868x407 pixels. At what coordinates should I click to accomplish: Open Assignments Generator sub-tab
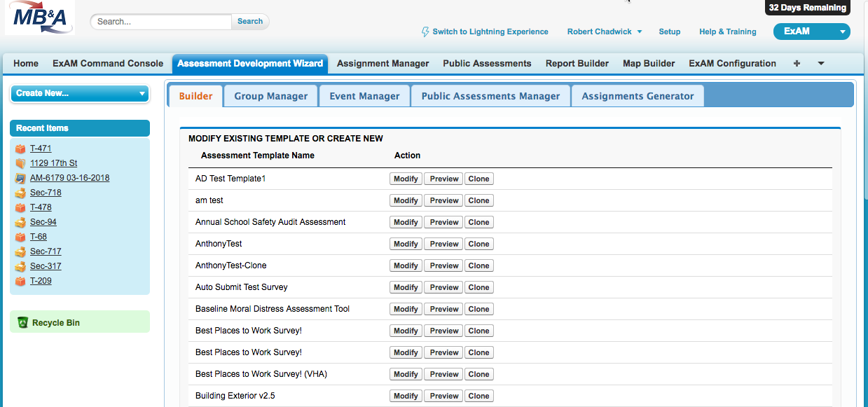(638, 96)
